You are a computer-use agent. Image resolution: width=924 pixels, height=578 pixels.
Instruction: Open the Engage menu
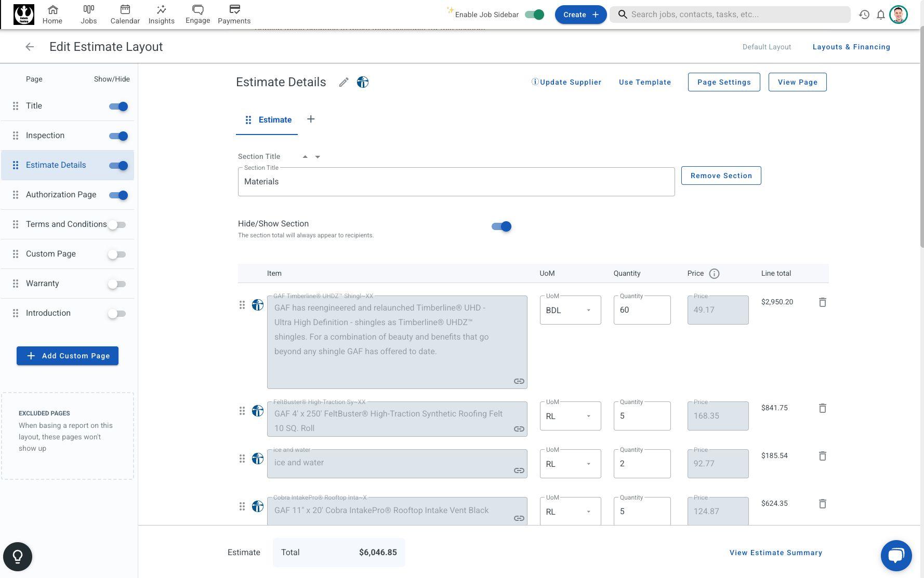198,15
